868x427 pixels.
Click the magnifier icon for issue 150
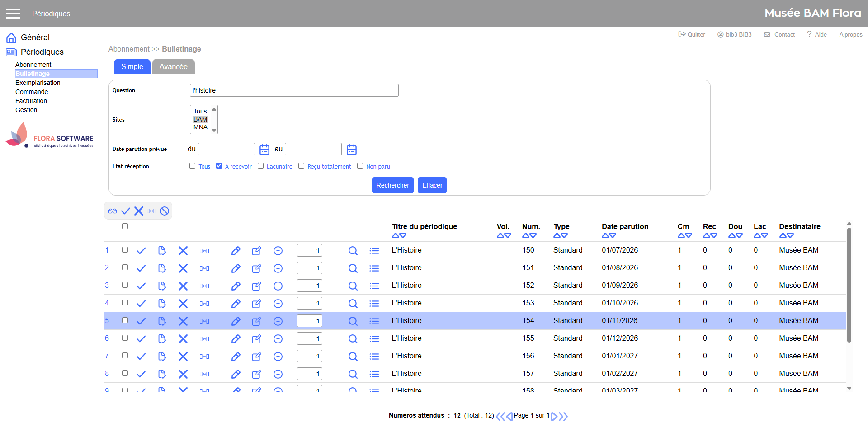(353, 251)
